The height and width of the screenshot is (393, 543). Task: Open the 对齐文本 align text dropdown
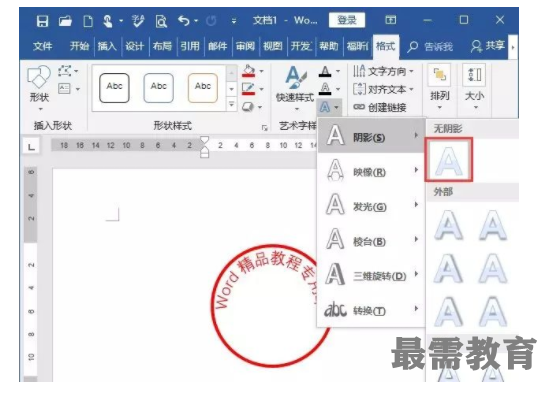click(383, 89)
